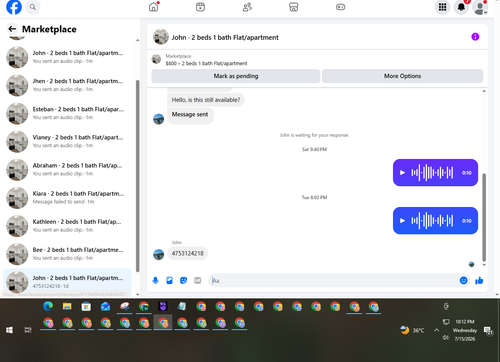Click the chat list scrollbar
Viewport: 500px width, 362px height.
(138, 176)
